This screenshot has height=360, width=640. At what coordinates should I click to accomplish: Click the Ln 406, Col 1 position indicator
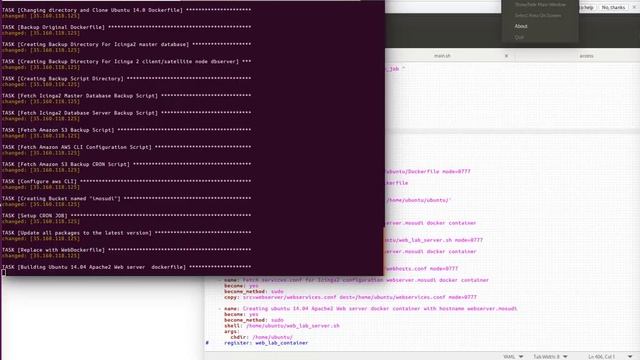tap(602, 357)
